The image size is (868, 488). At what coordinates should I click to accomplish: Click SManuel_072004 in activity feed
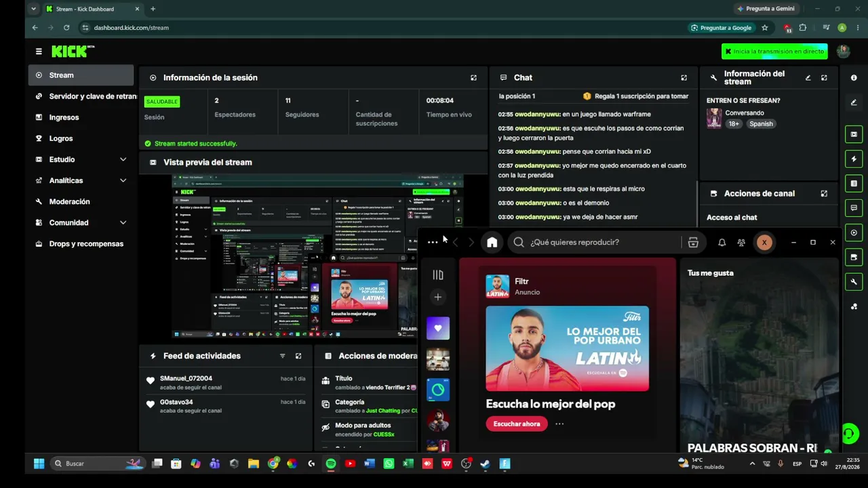[186, 378]
